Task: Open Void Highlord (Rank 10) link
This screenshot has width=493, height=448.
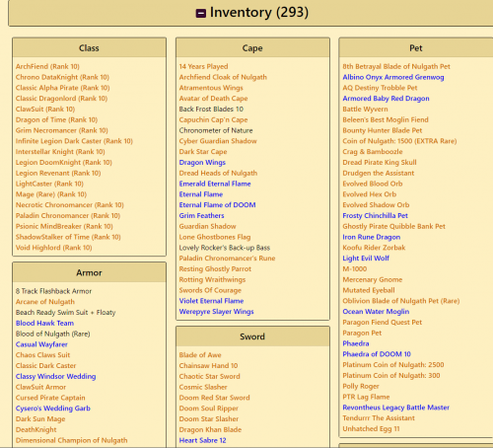Action: tap(54, 248)
